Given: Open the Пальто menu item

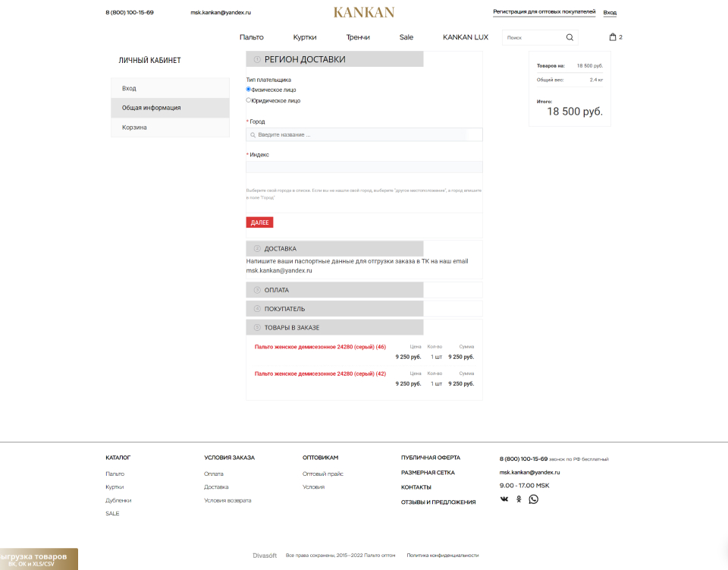Looking at the screenshot, I should click(251, 37).
